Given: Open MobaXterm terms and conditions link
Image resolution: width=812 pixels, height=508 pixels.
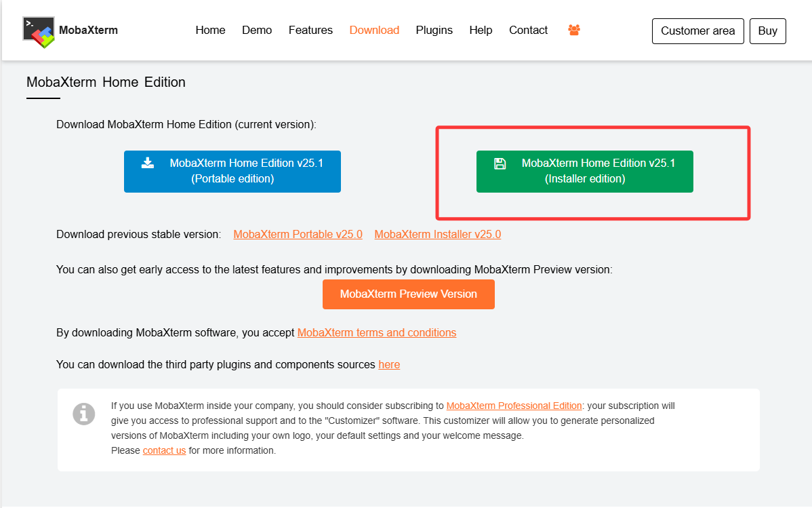Looking at the screenshot, I should 376,333.
